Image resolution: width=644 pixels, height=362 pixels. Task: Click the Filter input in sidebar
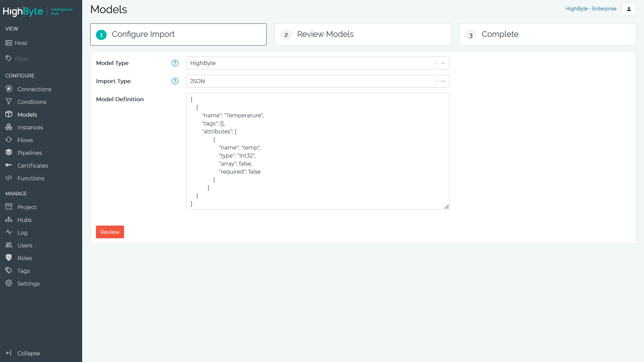tap(21, 59)
